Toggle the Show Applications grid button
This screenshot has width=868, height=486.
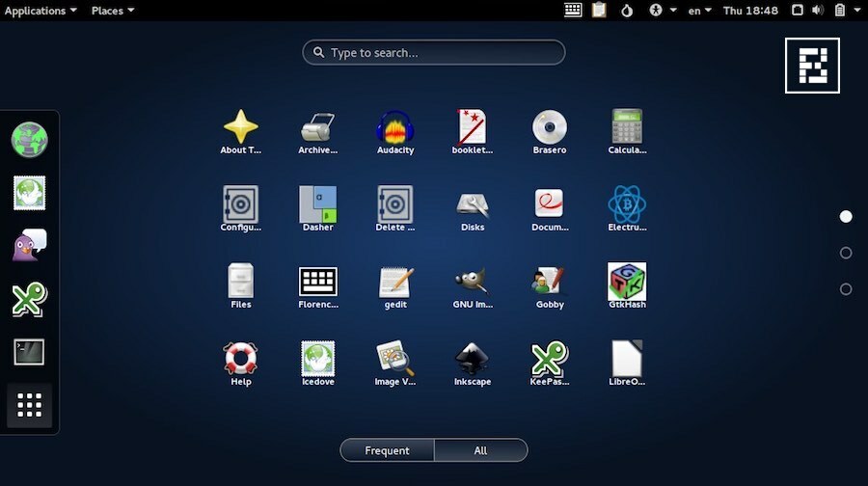click(x=29, y=405)
